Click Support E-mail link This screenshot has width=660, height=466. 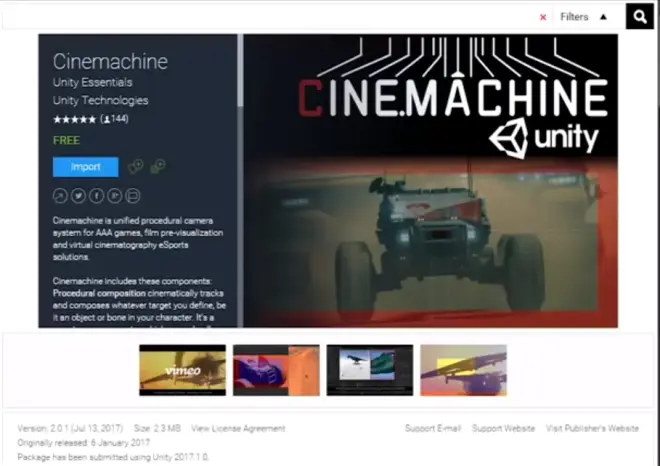[x=433, y=429]
